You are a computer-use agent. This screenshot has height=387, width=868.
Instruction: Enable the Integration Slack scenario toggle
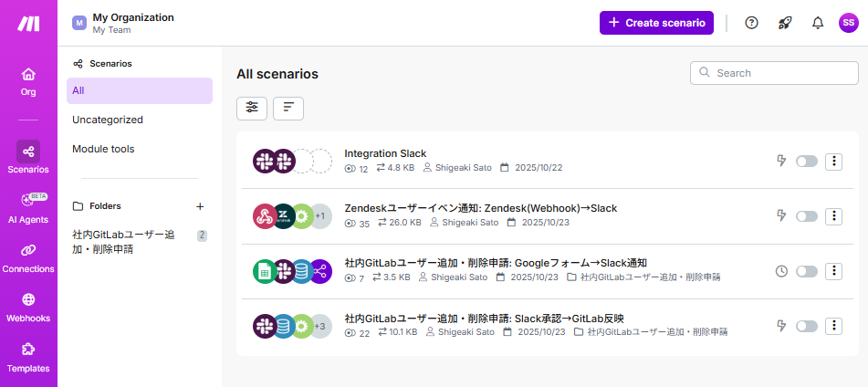[806, 162]
